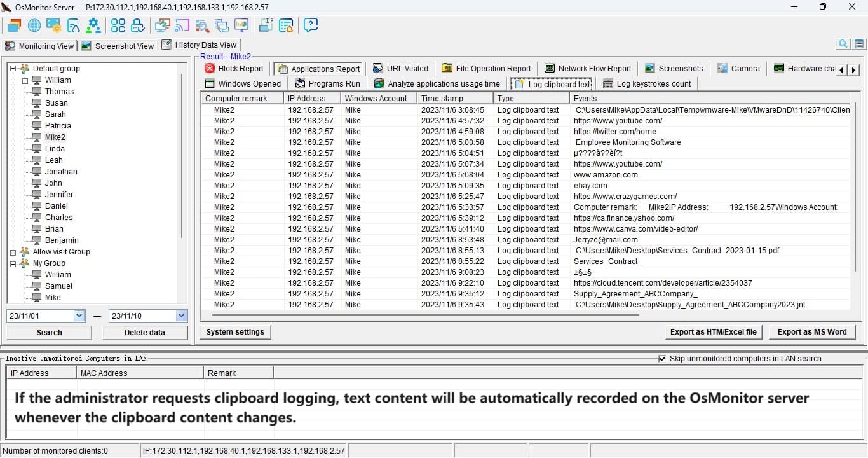Click the small magnifier icon top right
868x458 pixels.
(843, 44)
